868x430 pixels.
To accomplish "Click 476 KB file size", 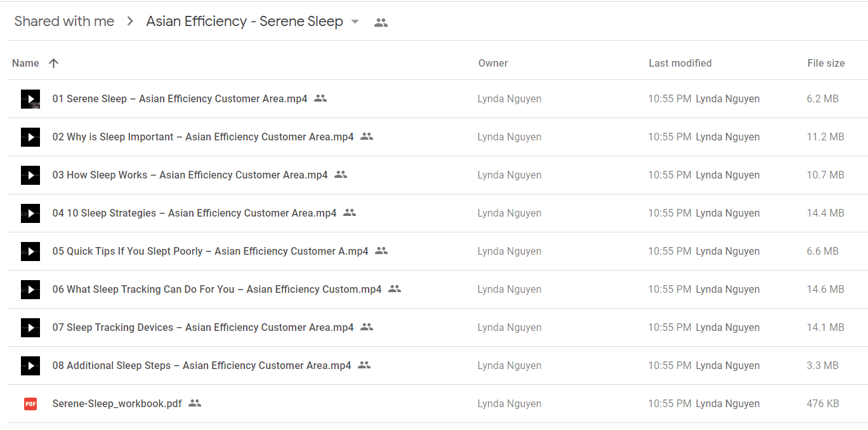I will point(824,403).
